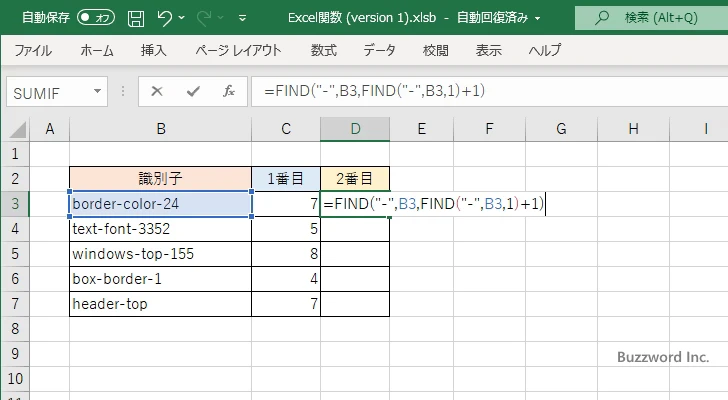Click the Redo arrow icon
Image resolution: width=728 pixels, height=400 pixels.
coord(203,18)
